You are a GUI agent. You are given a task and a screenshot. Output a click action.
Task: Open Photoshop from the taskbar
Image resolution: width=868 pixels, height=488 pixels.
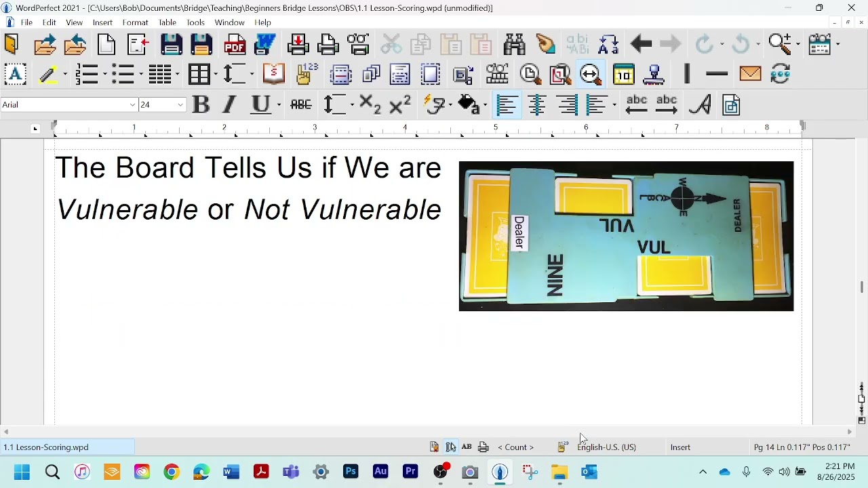pos(351,472)
